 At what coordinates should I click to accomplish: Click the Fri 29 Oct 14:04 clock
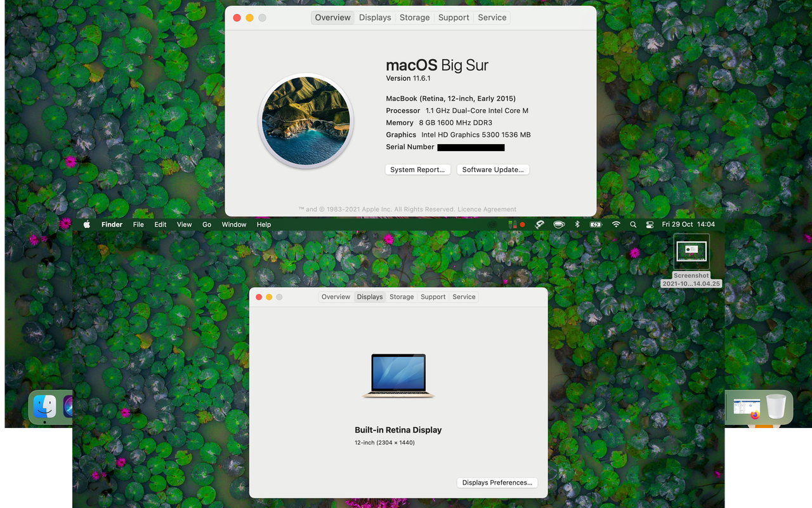pyautogui.click(x=688, y=224)
